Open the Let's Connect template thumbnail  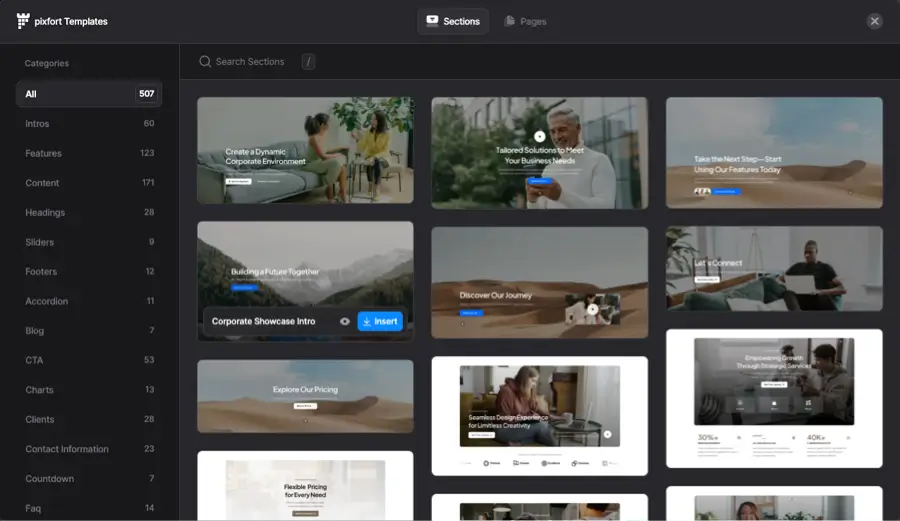774,268
